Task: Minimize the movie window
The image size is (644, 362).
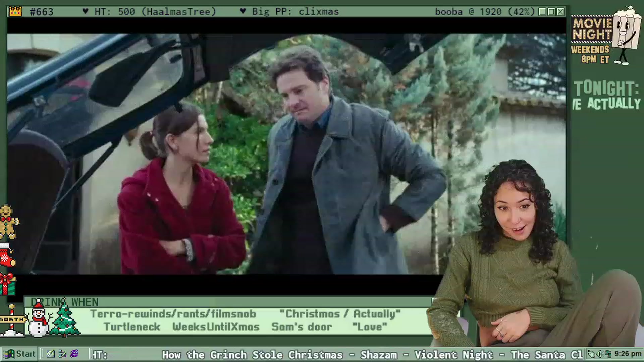Action: tap(542, 12)
